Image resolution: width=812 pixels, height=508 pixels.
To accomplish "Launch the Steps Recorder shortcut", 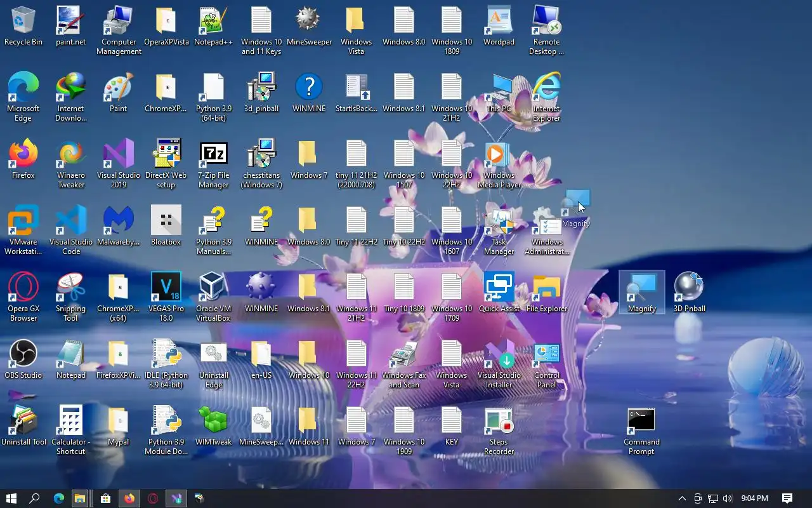I will pyautogui.click(x=499, y=431).
